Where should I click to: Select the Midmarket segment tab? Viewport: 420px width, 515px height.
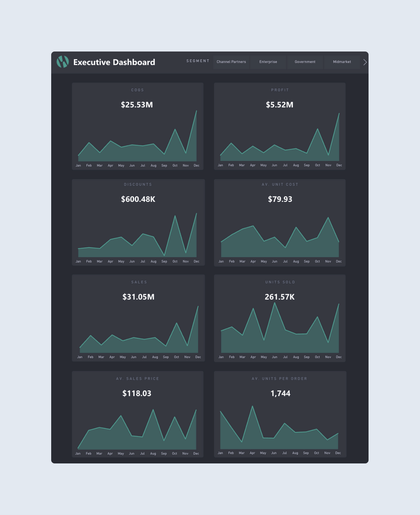[x=342, y=62]
